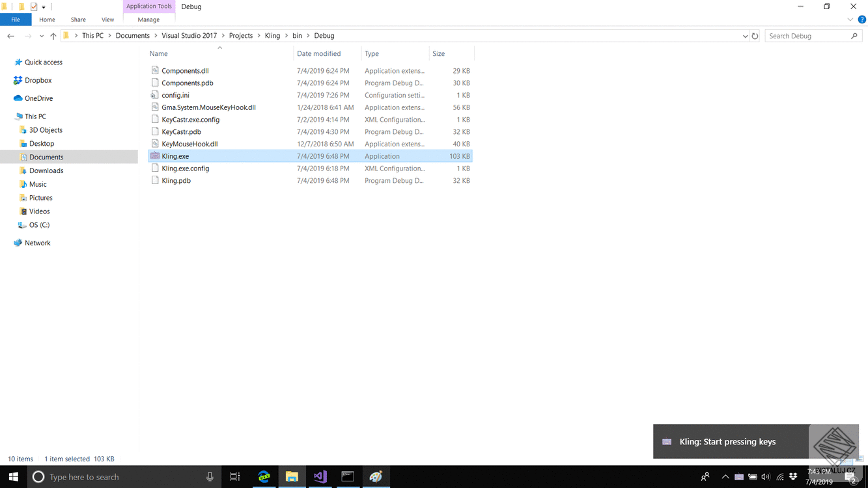Expand the address bar history dropdown
This screenshot has width=868, height=488.
[x=745, y=36]
